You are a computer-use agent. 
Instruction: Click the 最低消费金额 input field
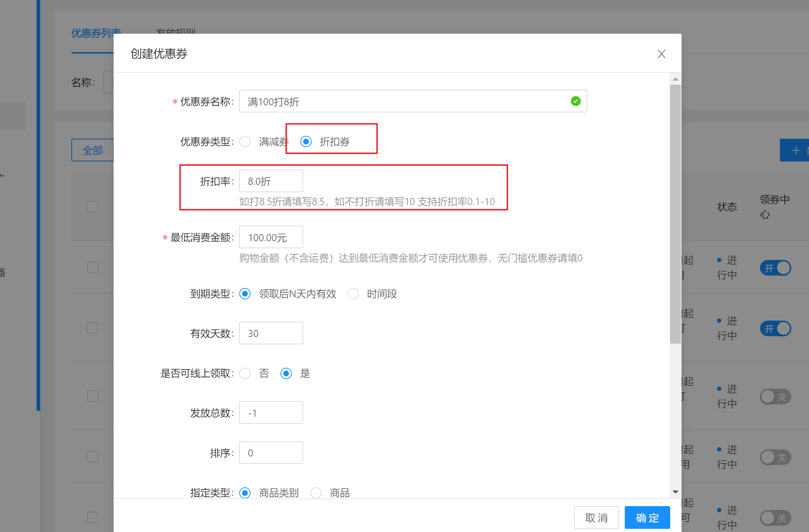click(x=271, y=237)
